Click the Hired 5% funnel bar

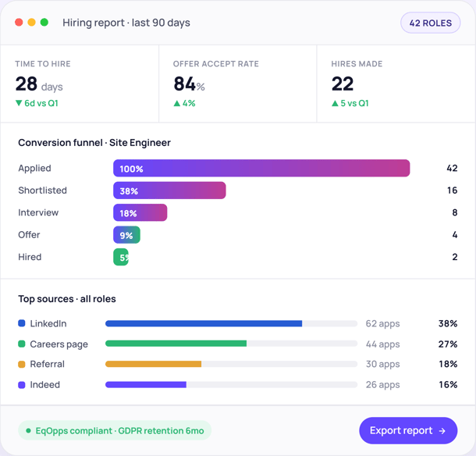121,257
